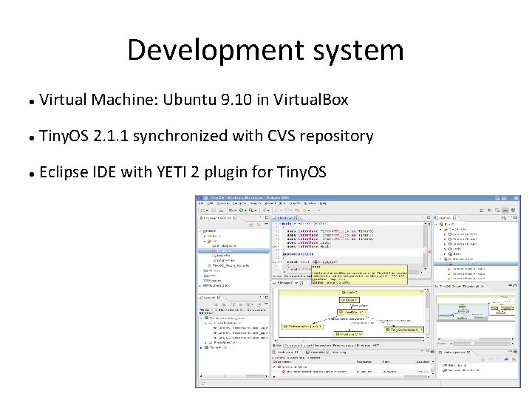Click the Collapse All icon in Package Explorer
The image size is (532, 399).
(x=251, y=225)
